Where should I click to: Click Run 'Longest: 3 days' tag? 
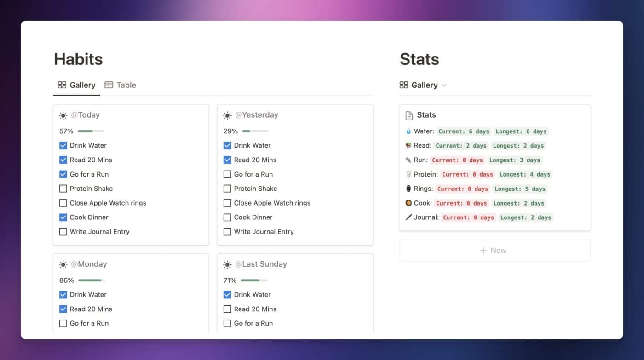pyautogui.click(x=515, y=160)
